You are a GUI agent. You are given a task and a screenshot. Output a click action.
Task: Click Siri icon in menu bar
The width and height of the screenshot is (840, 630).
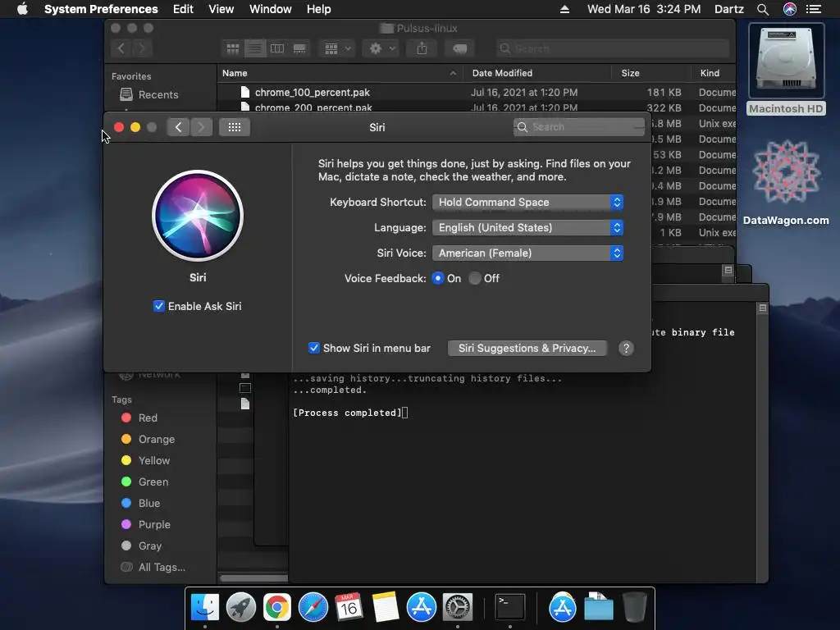[790, 9]
